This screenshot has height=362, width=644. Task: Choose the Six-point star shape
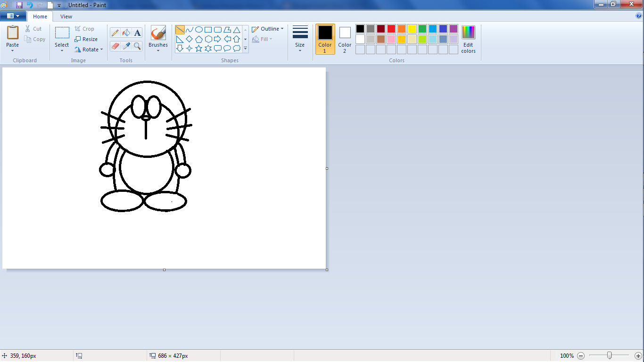(208, 48)
